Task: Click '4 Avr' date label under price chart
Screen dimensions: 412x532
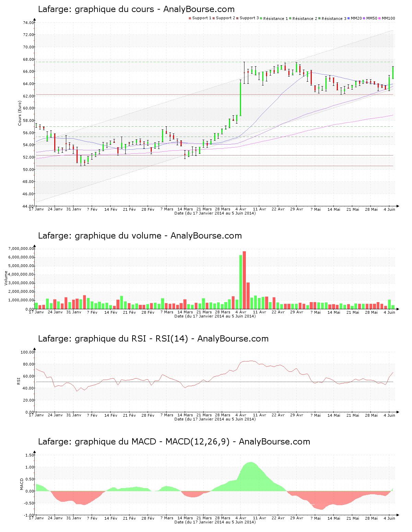Action: (x=241, y=209)
